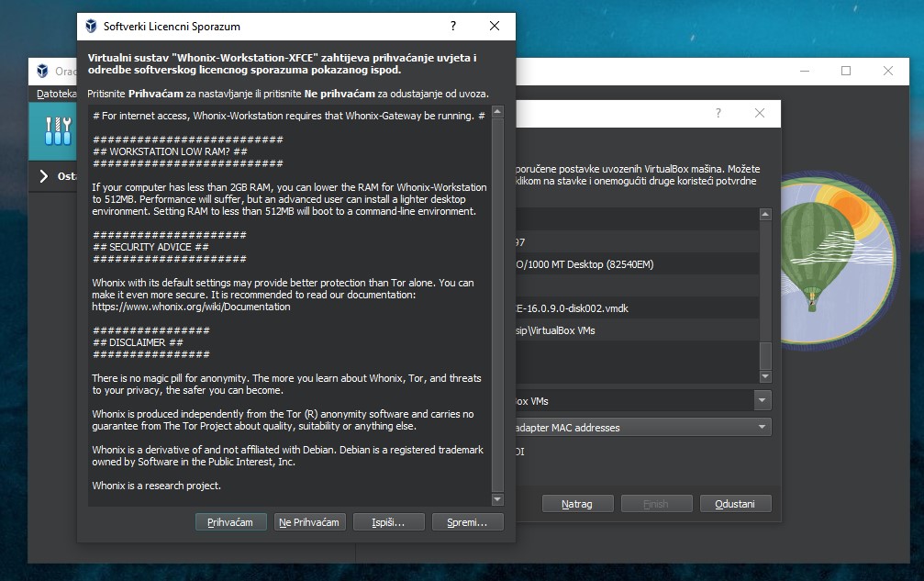Screen dimensions: 924x581
Task: Click the VirtualBox icon in license dialog title bar
Action: tap(91, 28)
